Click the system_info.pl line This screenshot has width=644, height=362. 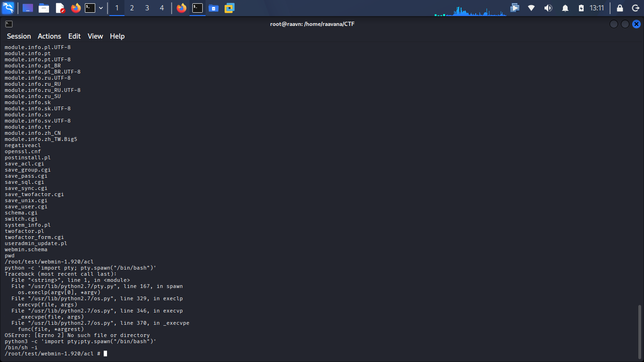[28, 225]
